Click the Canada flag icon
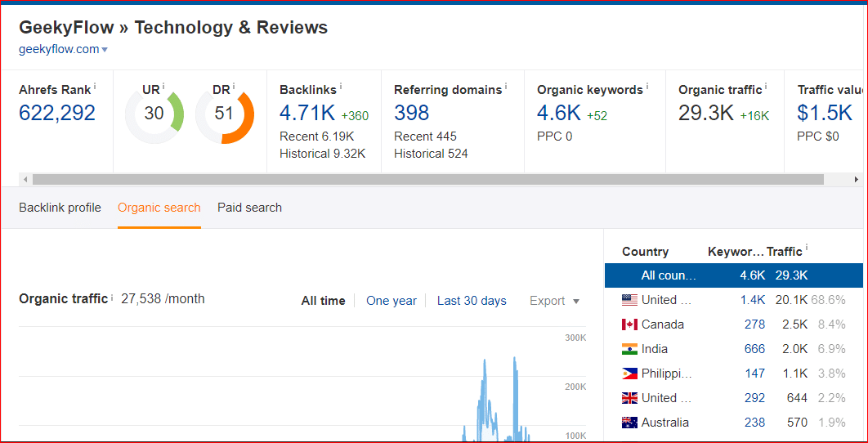 630,324
